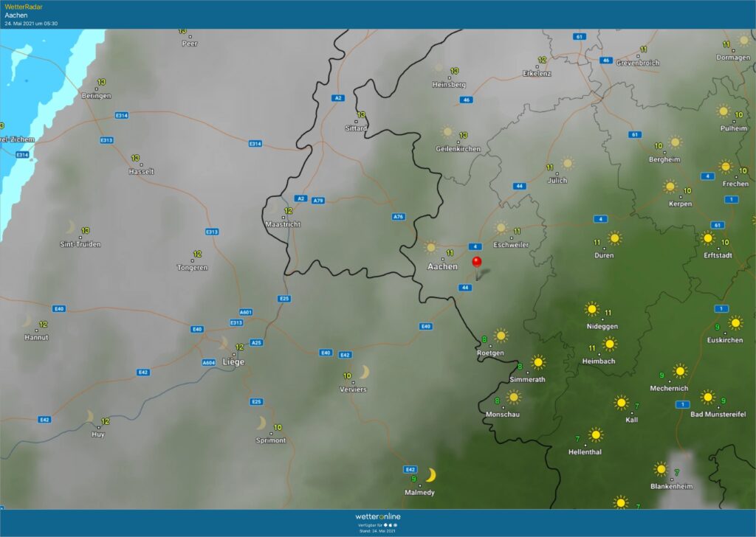The height and width of the screenshot is (537, 756).
Task: Click the 13 temperature value at Hasselt
Action: click(136, 158)
